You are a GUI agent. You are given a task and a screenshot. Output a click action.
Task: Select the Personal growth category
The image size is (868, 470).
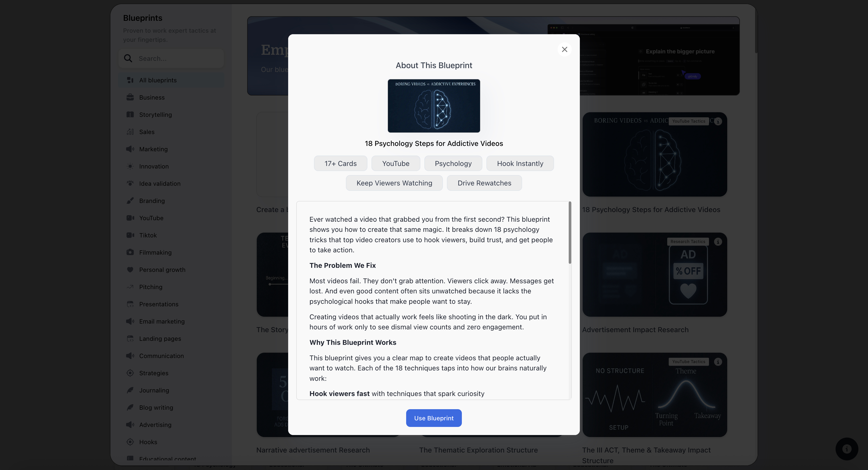(x=162, y=270)
